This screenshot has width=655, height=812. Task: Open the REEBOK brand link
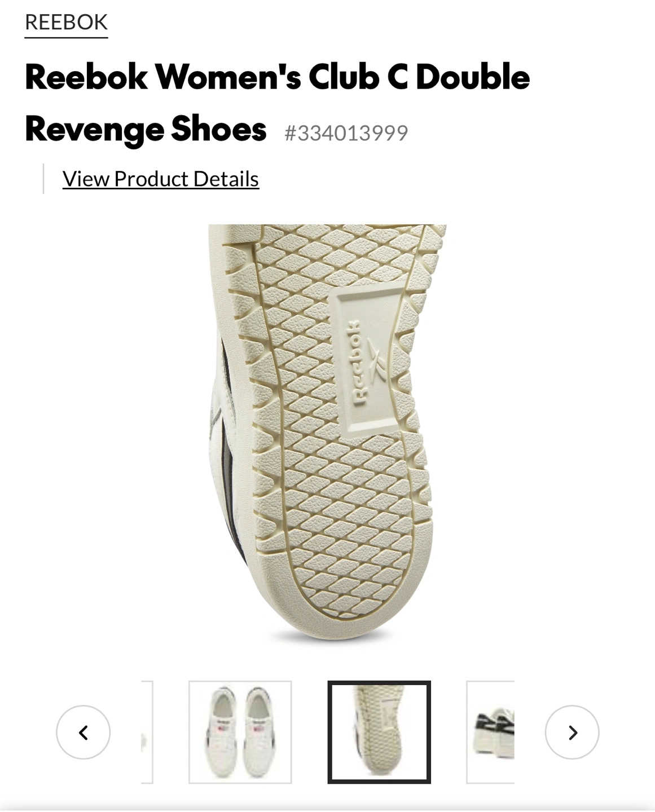[x=66, y=23]
